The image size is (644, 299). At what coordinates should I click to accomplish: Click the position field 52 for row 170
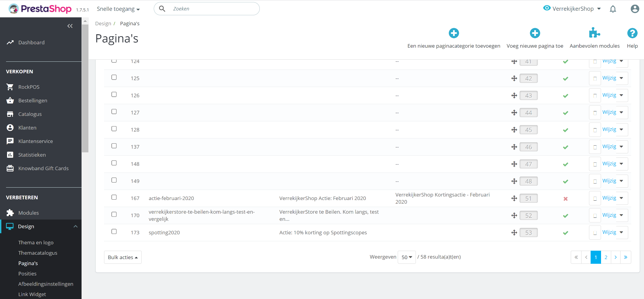pyautogui.click(x=529, y=215)
